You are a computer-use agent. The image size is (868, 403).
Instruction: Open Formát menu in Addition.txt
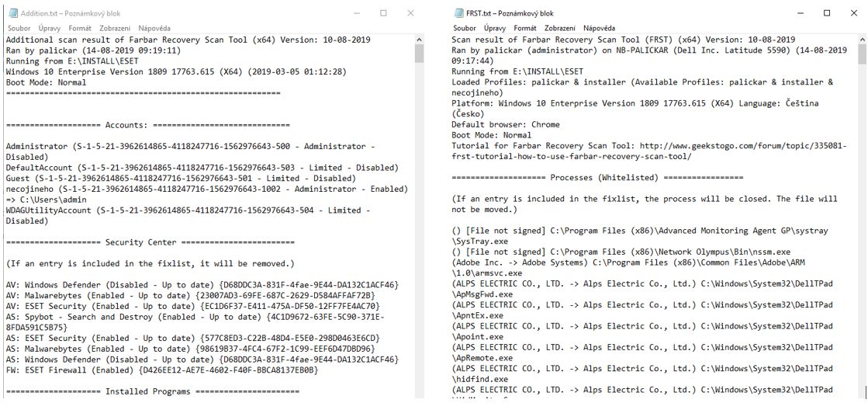coord(80,28)
